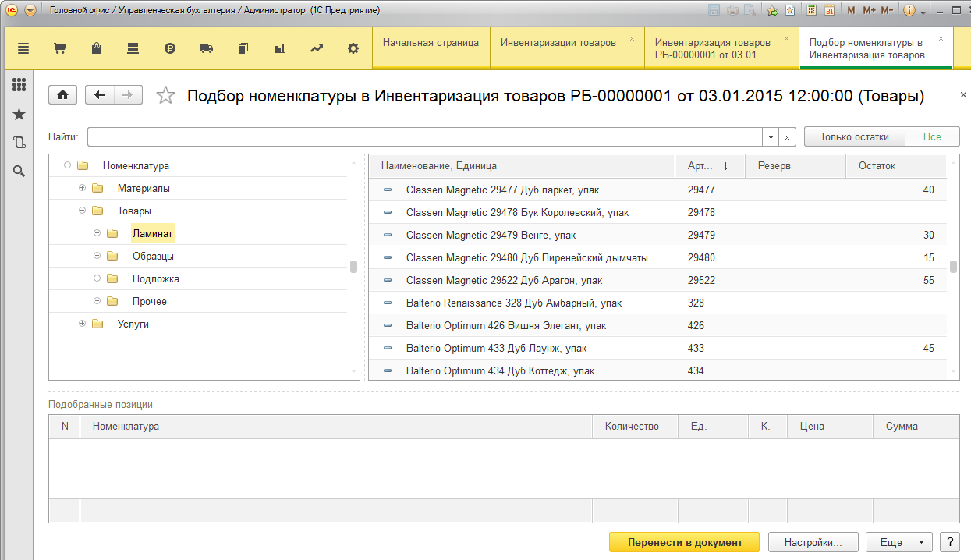Open the functions menu grid icon
971x560 pixels.
[19, 85]
